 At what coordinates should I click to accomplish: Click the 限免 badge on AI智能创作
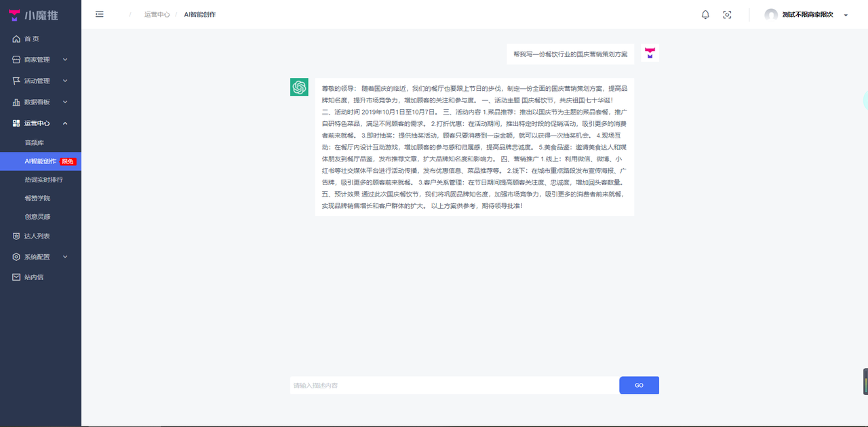point(67,161)
